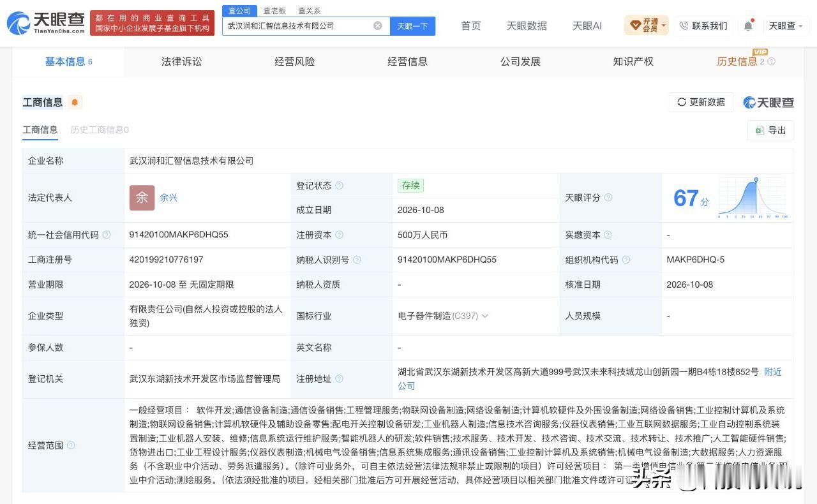Clear the company search box text
The image size is (817, 504).
[x=378, y=26]
